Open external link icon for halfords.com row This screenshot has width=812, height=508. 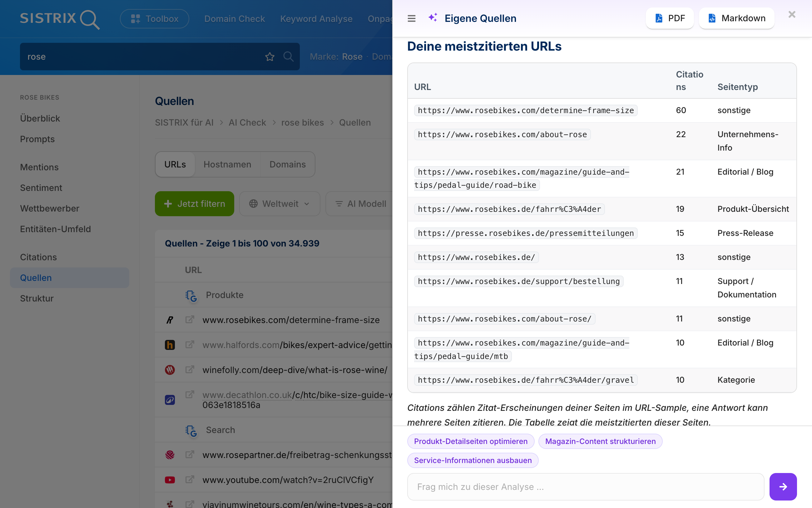190,344
